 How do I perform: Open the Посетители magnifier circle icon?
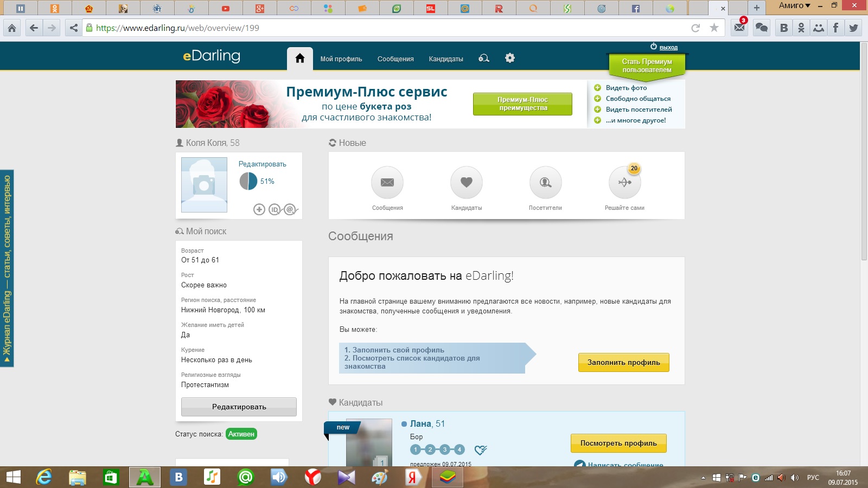(545, 182)
